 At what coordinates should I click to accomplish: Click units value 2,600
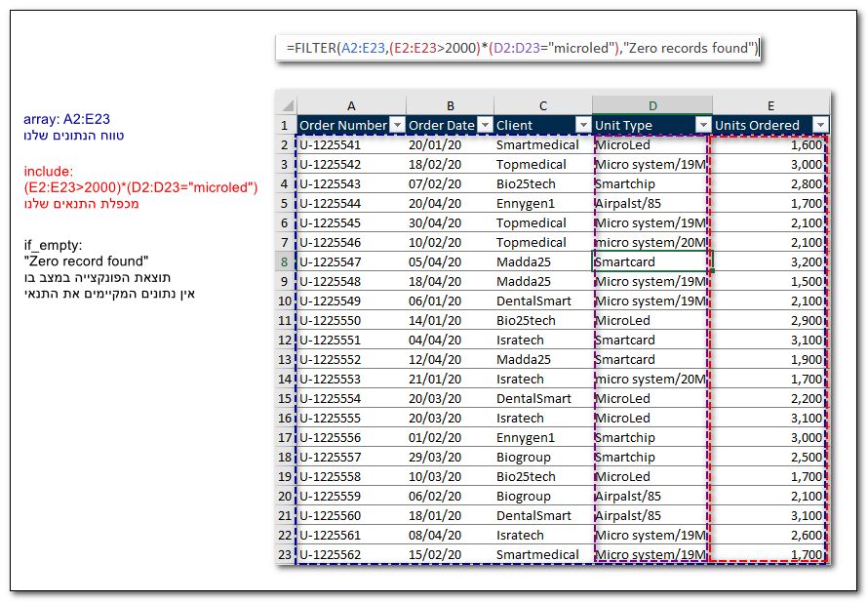[770, 535]
